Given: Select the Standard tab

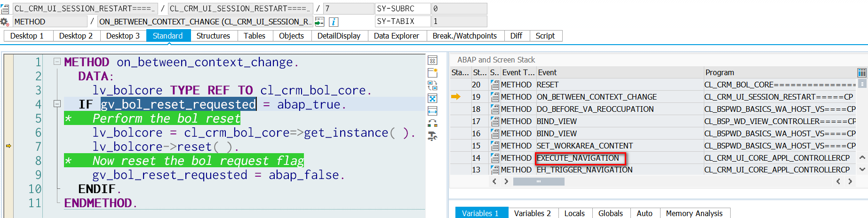Looking at the screenshot, I should (168, 36).
